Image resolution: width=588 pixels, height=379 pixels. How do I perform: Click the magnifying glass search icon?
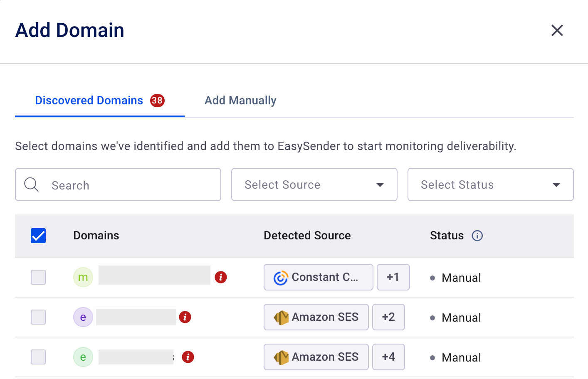[31, 185]
